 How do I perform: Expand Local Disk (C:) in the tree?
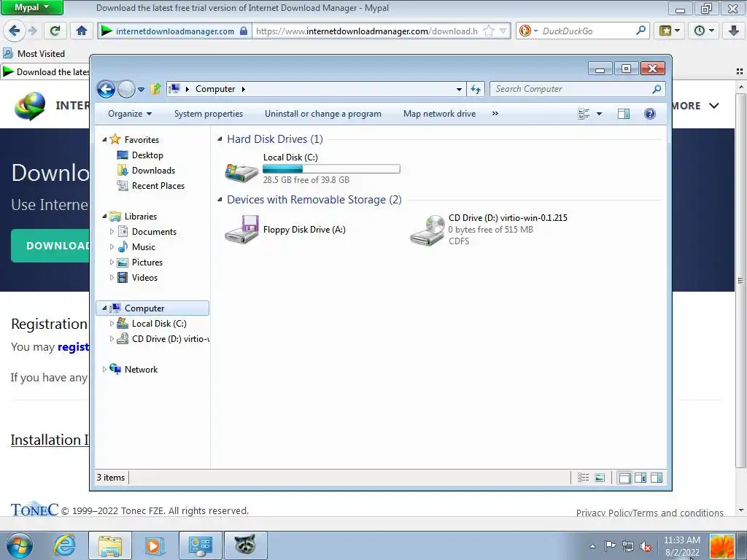pyautogui.click(x=112, y=324)
